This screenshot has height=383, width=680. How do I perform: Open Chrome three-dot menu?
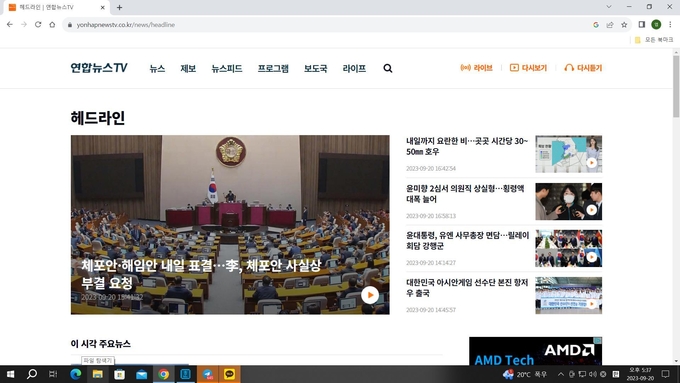click(x=670, y=25)
